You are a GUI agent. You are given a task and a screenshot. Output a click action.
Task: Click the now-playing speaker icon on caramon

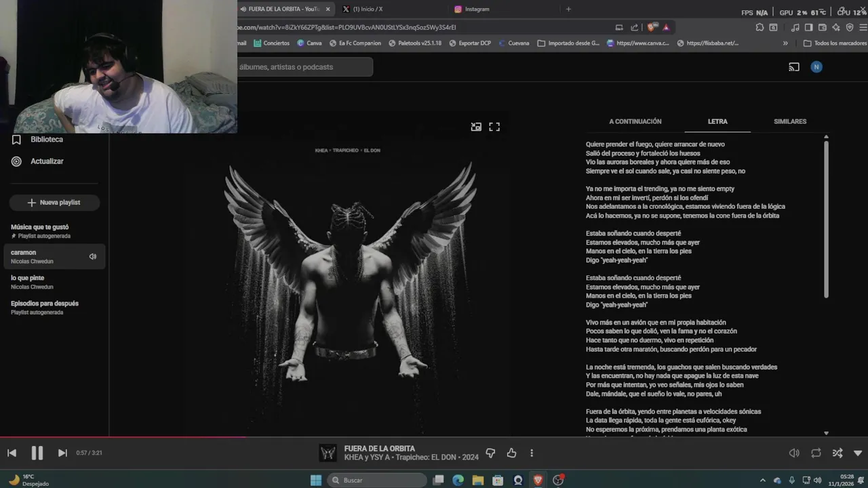[x=93, y=256]
